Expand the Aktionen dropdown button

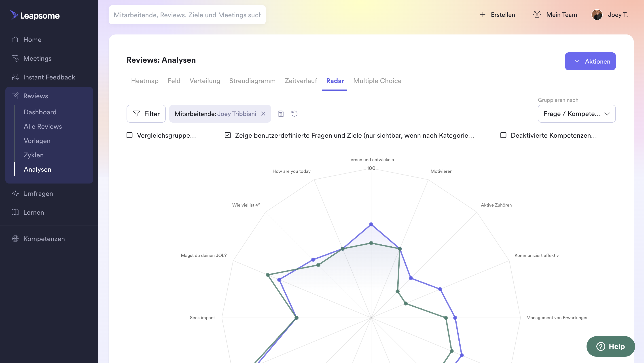click(x=590, y=61)
